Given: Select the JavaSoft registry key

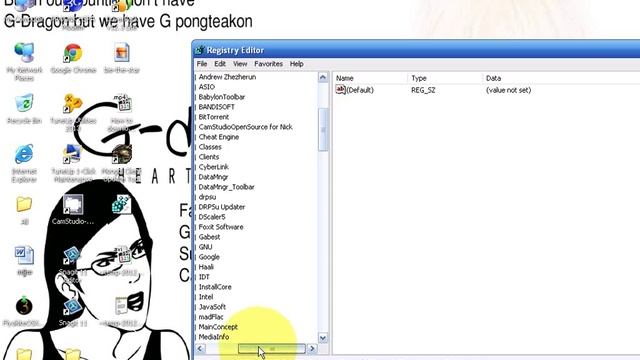Looking at the screenshot, I should [x=212, y=307].
